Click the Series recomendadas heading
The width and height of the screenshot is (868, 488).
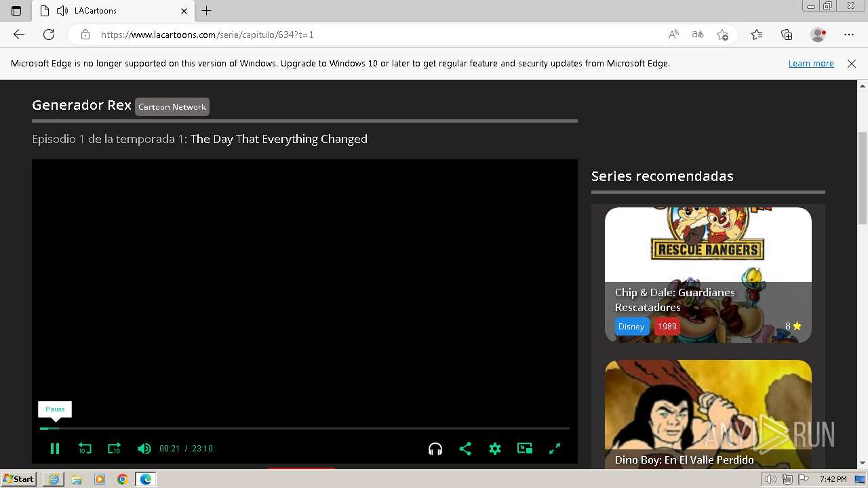tap(663, 176)
